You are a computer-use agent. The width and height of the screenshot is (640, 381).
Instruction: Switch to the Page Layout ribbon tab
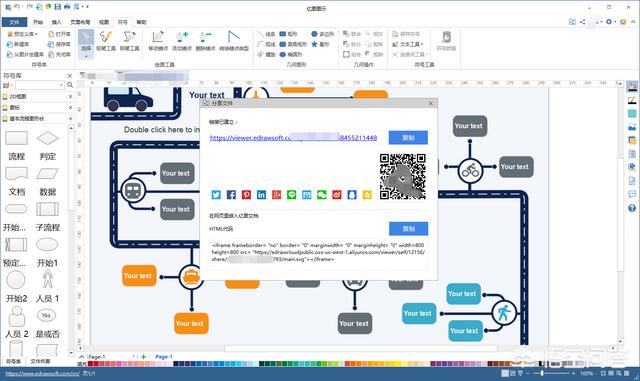click(80, 22)
